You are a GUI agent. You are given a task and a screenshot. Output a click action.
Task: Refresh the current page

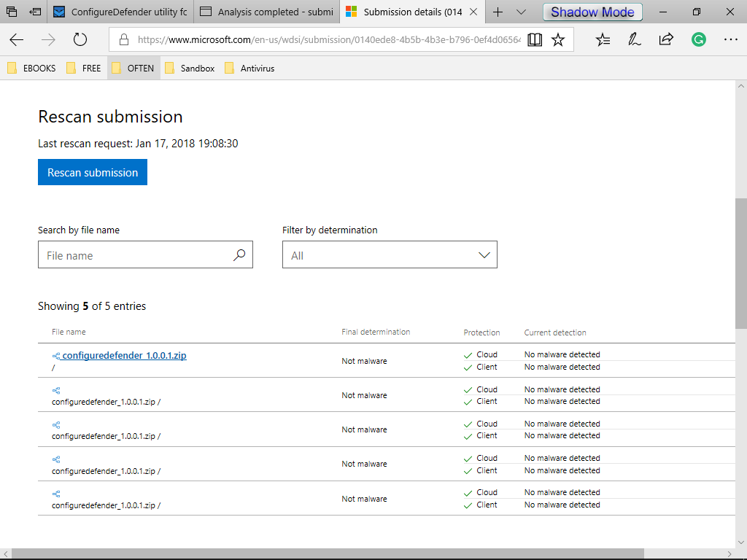(80, 39)
